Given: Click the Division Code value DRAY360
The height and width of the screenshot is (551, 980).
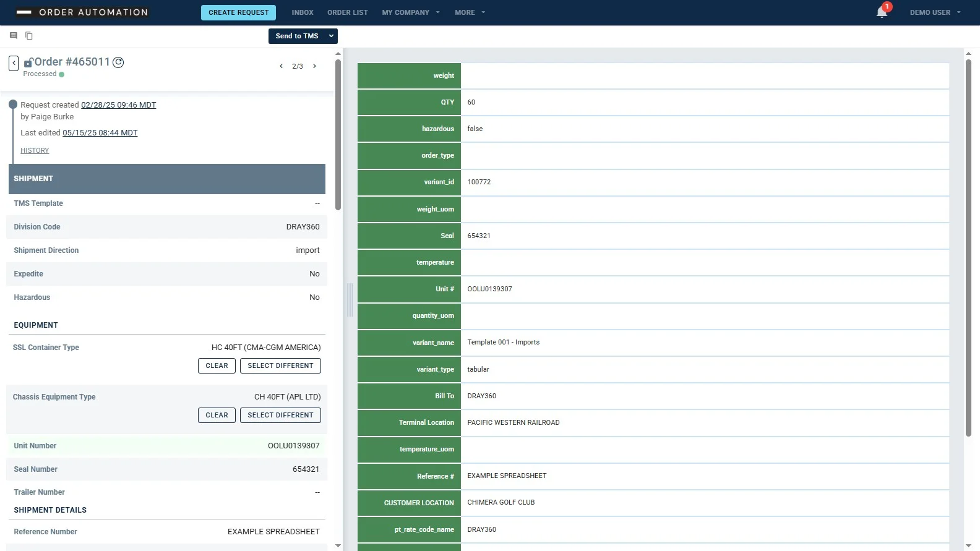Looking at the screenshot, I should coord(303,227).
